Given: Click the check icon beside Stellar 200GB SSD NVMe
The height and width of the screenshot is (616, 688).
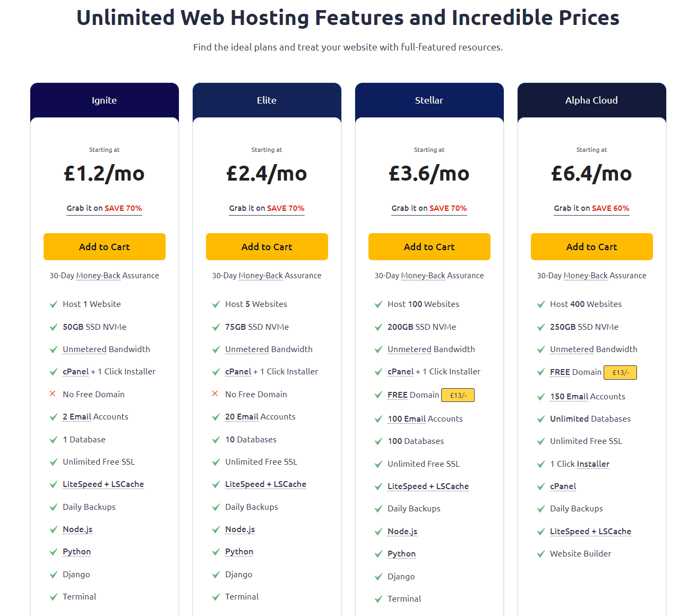Looking at the screenshot, I should coord(379,327).
